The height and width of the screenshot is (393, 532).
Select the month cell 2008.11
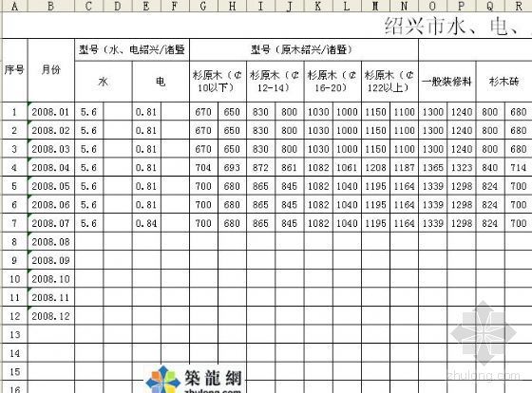click(x=51, y=297)
